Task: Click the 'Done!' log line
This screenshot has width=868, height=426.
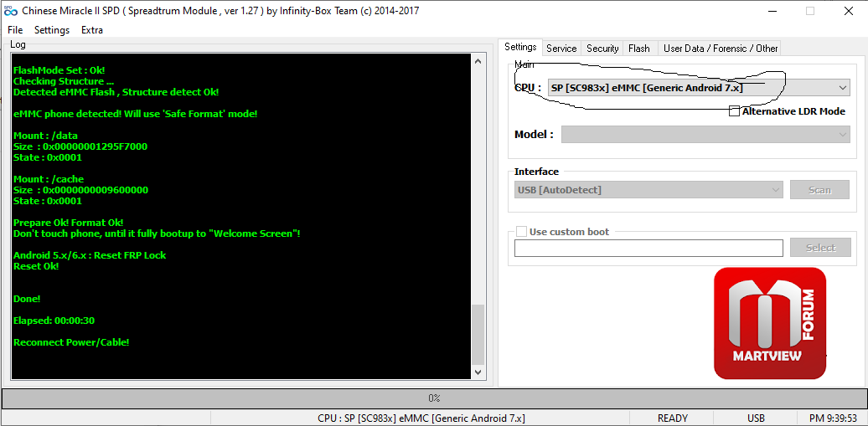Action: (27, 299)
